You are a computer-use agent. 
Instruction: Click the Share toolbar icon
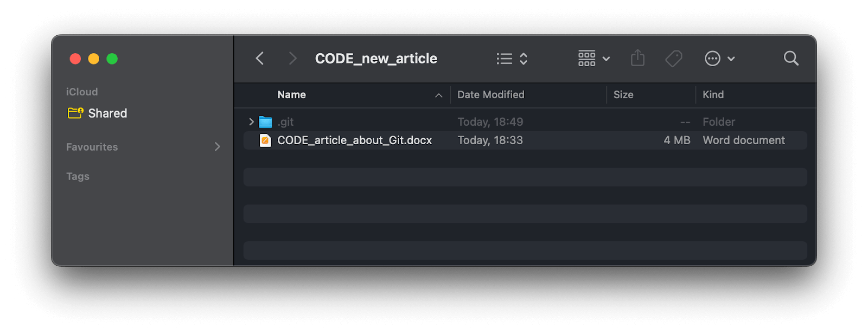pyautogui.click(x=638, y=59)
